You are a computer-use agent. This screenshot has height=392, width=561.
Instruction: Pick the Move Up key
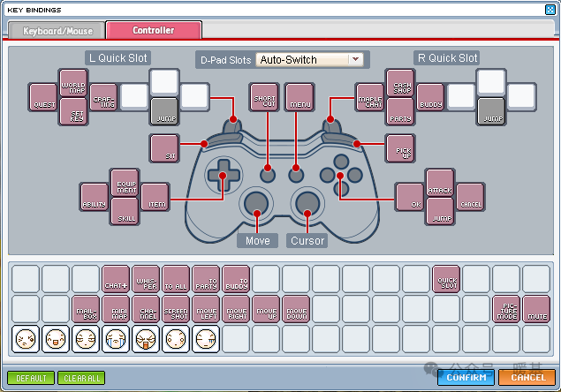pos(266,309)
